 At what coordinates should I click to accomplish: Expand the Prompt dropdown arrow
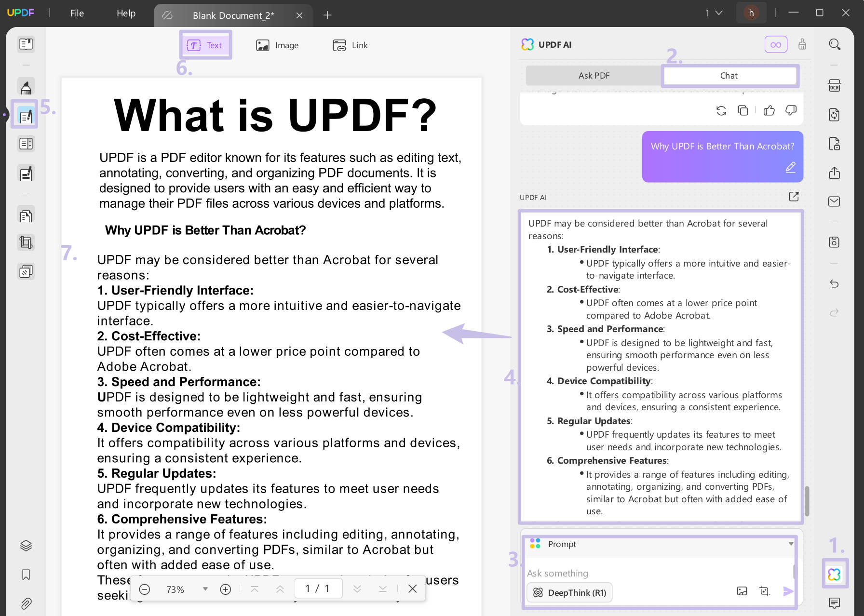coord(790,544)
